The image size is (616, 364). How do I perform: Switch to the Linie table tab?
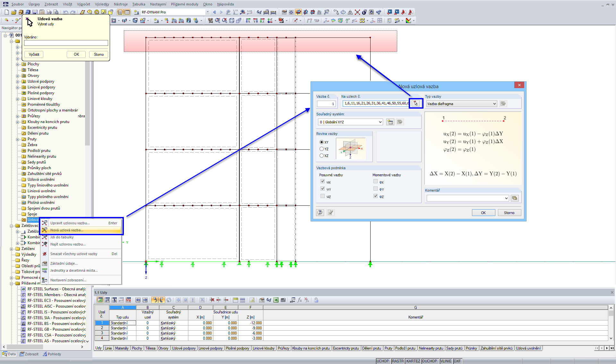click(x=108, y=348)
